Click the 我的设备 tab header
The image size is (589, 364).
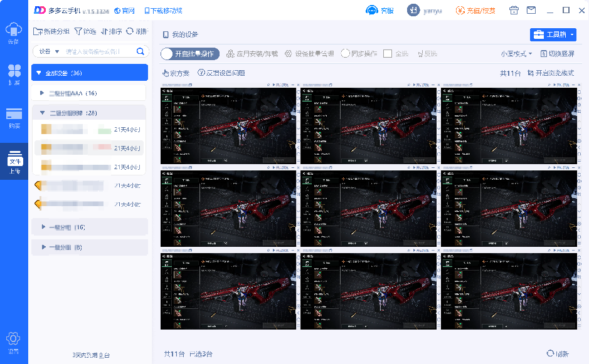[x=180, y=34]
